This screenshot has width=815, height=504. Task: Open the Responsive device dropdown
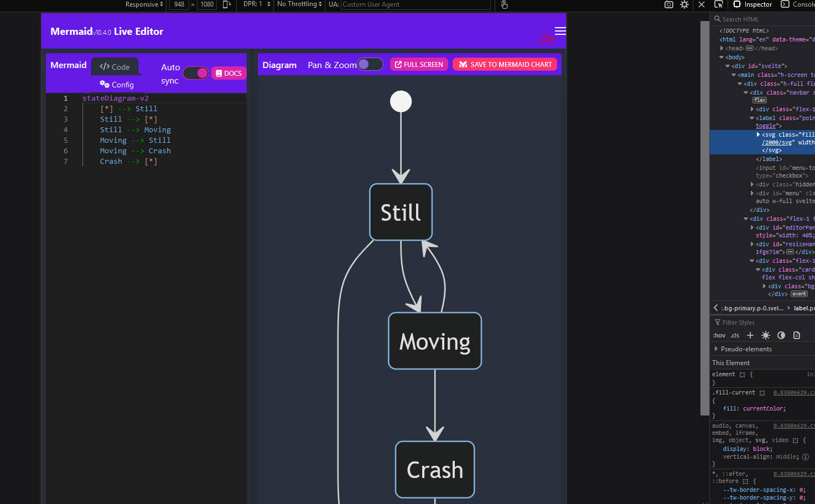(x=143, y=4)
